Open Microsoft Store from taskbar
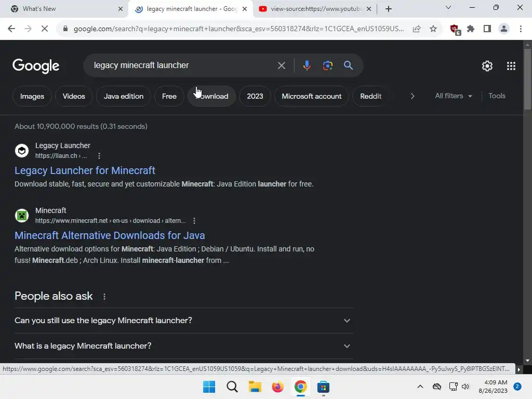Screen dimensions: 532x399 tap(323, 387)
